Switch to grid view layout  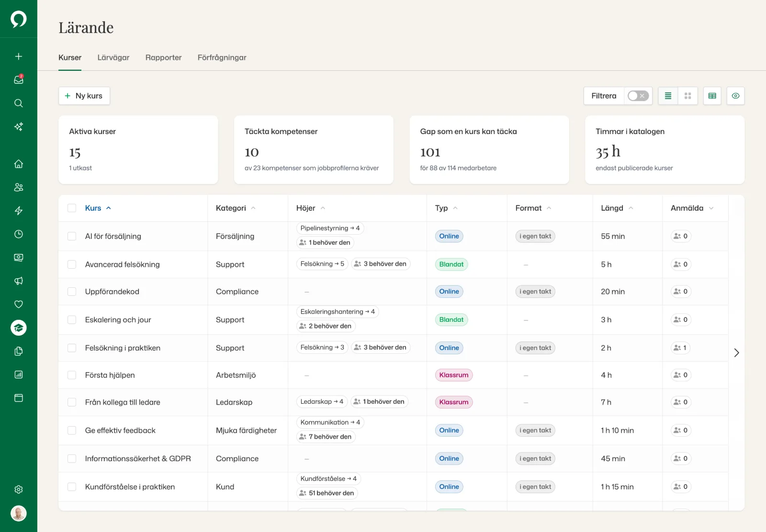(x=688, y=96)
